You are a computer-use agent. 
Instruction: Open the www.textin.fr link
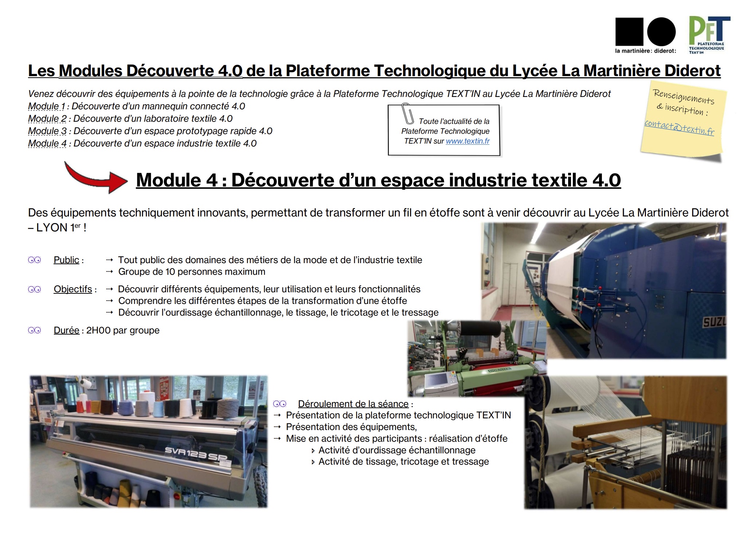click(468, 141)
